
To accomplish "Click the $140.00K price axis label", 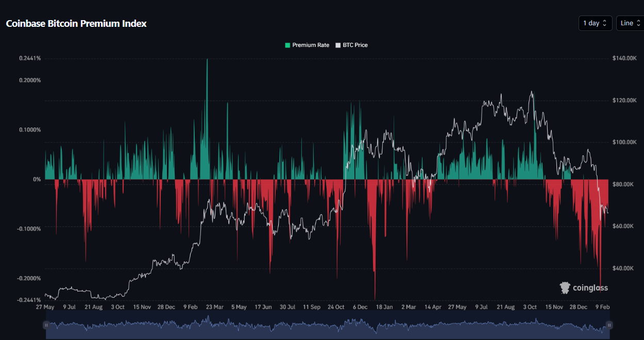I will pyautogui.click(x=625, y=58).
